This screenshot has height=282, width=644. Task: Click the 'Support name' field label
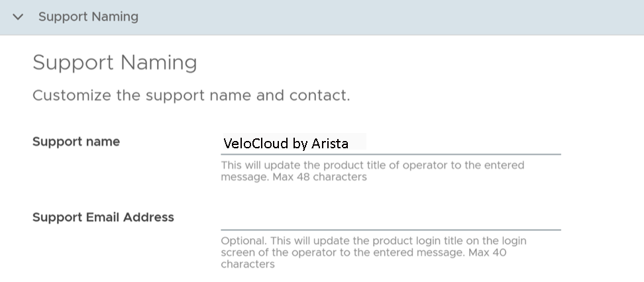tap(76, 142)
